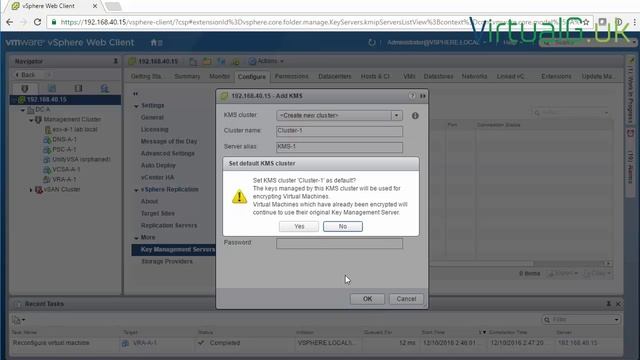This screenshot has height=360, width=640.
Task: Close the Recent Tasks panel
Action: click(618, 304)
